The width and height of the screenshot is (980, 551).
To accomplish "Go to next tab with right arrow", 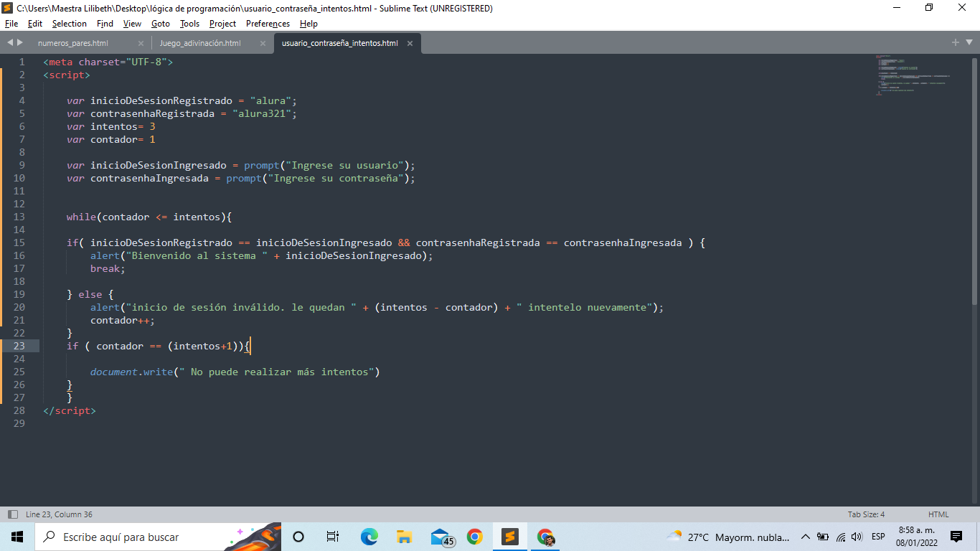I will tap(19, 43).
